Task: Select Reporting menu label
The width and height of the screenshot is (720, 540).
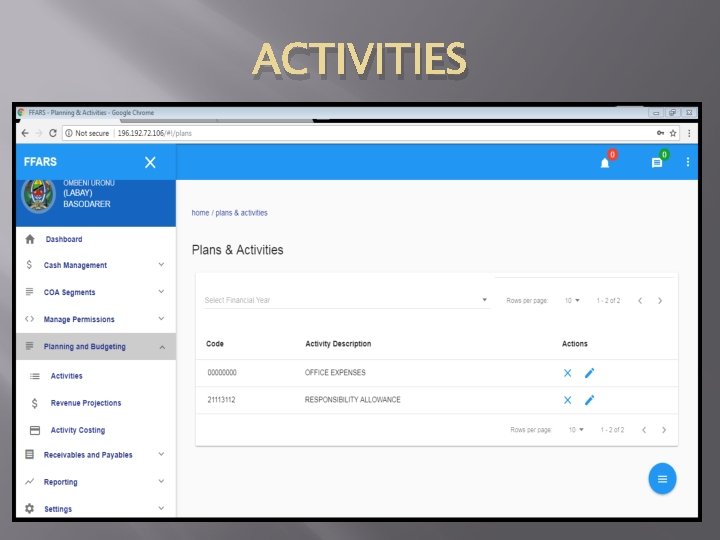Action: coord(61,482)
